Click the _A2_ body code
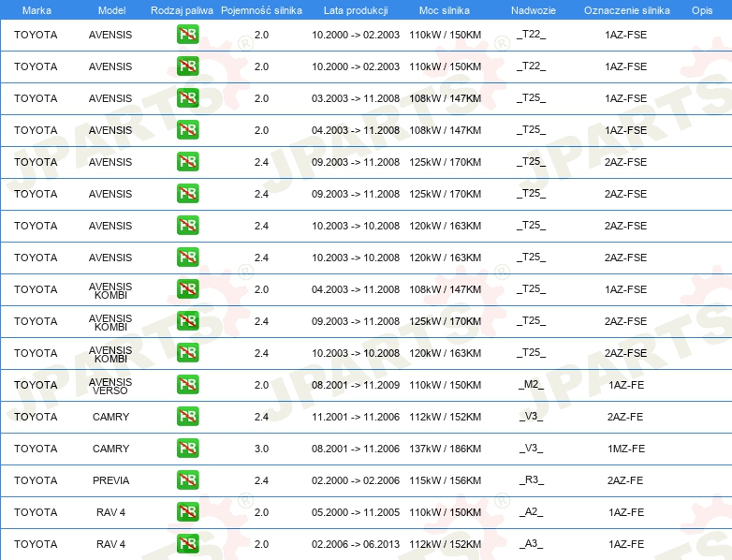 pyautogui.click(x=532, y=512)
